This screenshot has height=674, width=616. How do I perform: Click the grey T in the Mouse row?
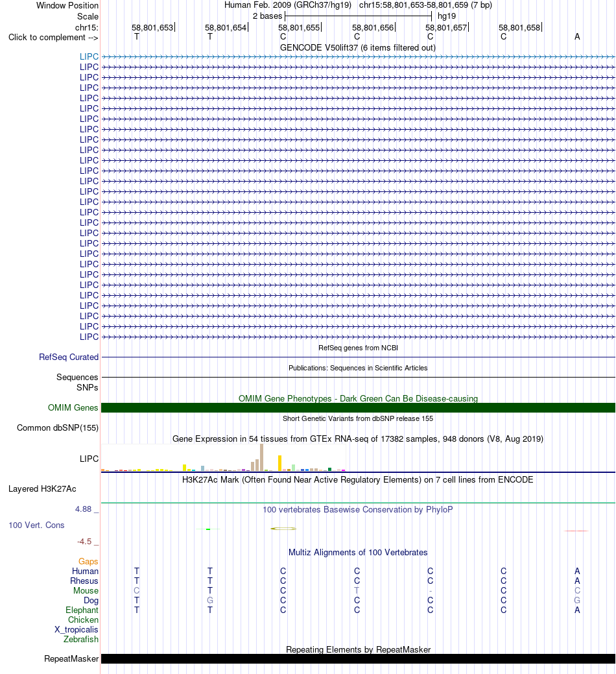click(357, 590)
